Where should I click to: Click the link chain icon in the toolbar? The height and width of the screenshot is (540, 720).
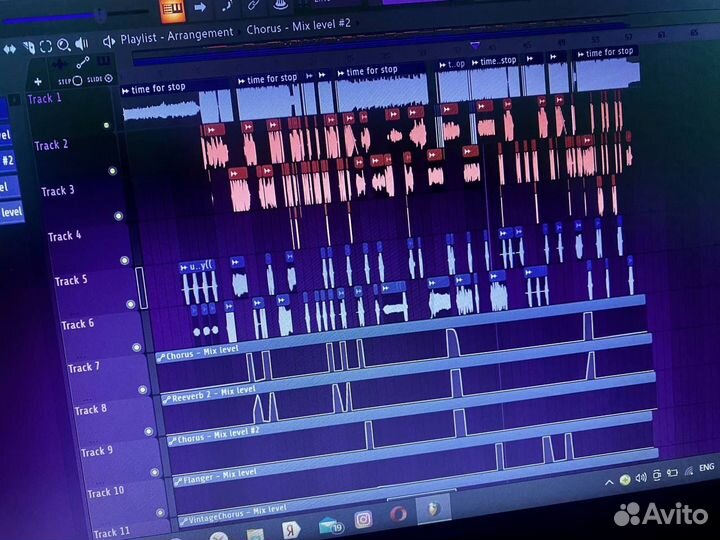click(255, 7)
